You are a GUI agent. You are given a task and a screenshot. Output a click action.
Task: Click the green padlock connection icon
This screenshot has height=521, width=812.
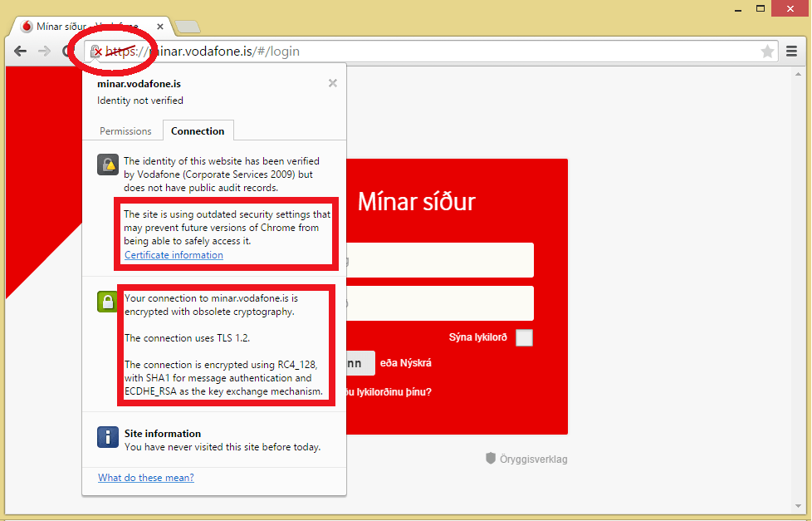tap(107, 302)
